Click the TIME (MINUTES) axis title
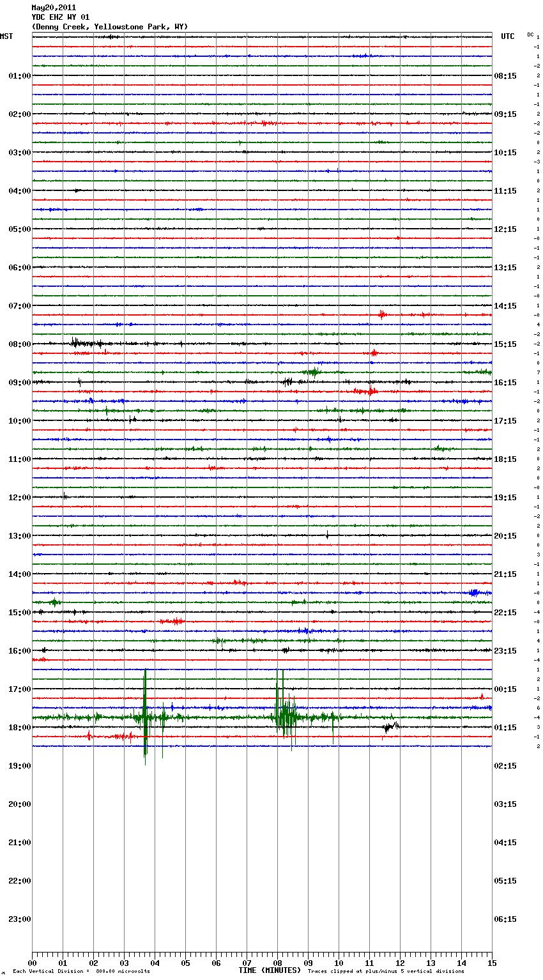 (270, 970)
